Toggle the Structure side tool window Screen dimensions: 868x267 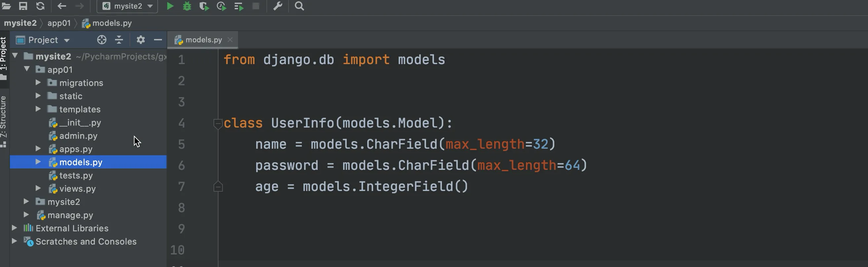3,121
